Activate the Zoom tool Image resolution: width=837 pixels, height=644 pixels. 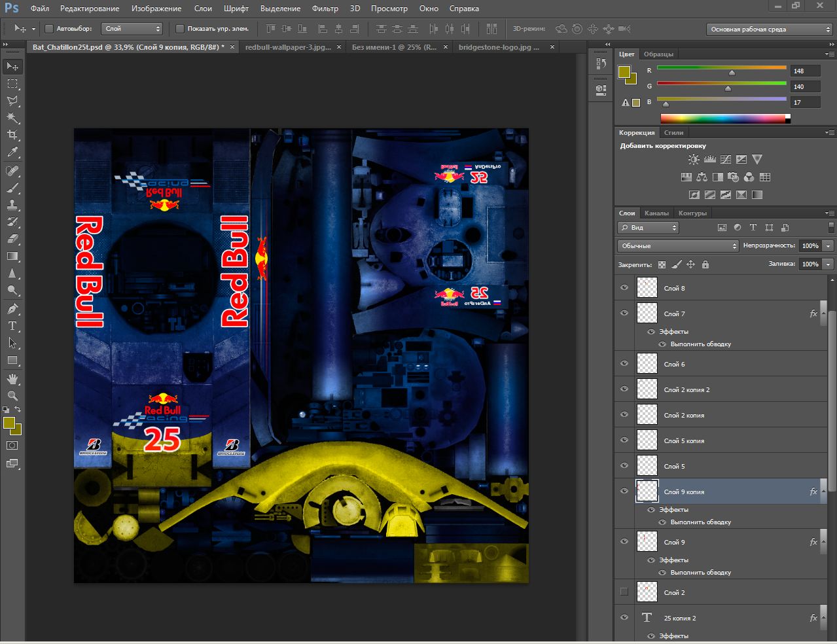[x=12, y=395]
